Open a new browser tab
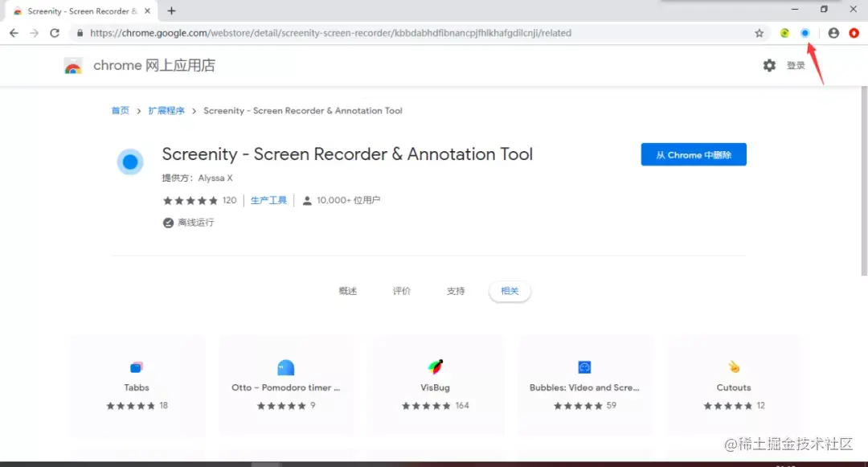 (172, 10)
